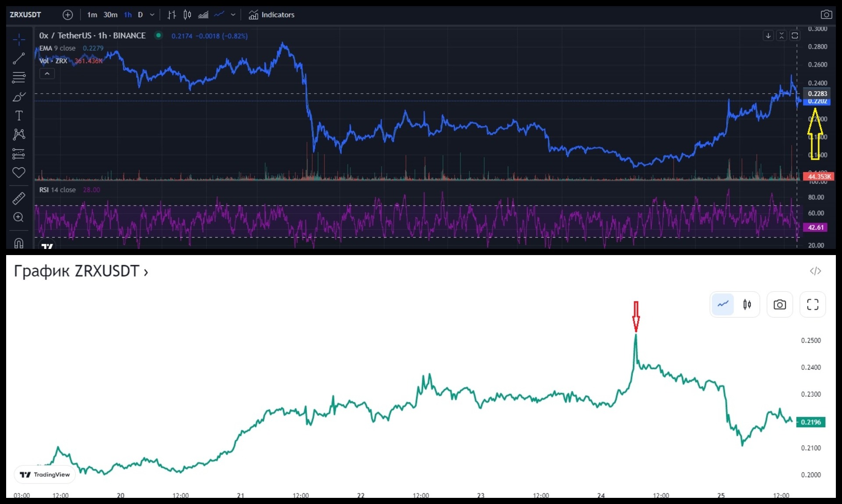Click the TradingView logo badge

pos(45,475)
